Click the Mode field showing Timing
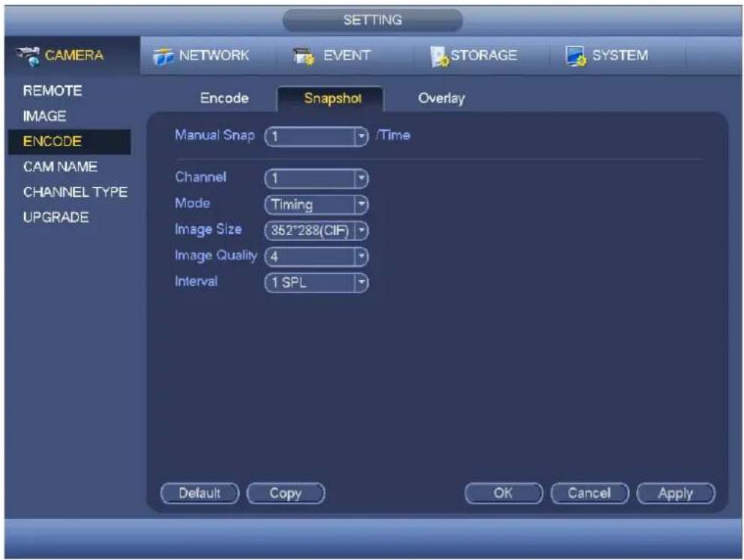The width and height of the screenshot is (744, 560). (316, 205)
